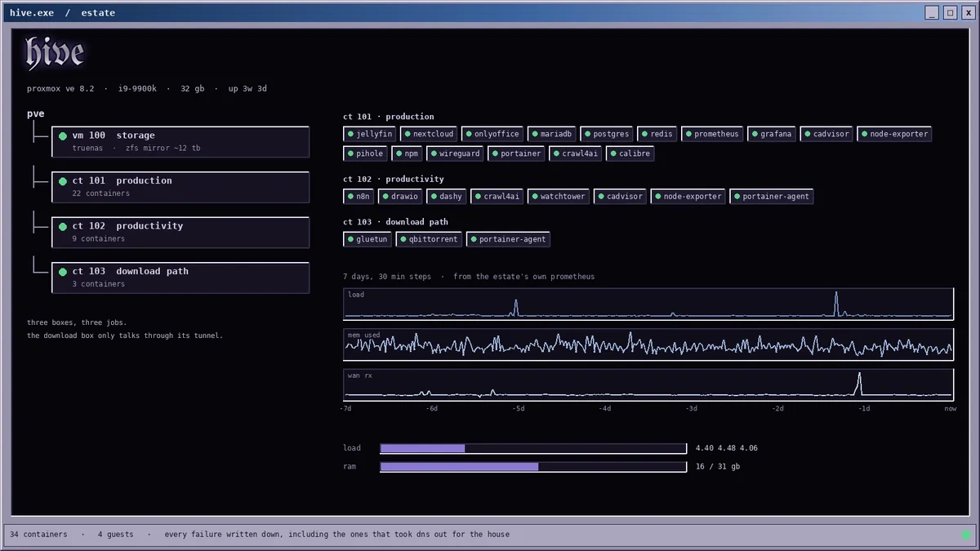
Task: Click the '16 / 31 gb' ram value
Action: (719, 467)
